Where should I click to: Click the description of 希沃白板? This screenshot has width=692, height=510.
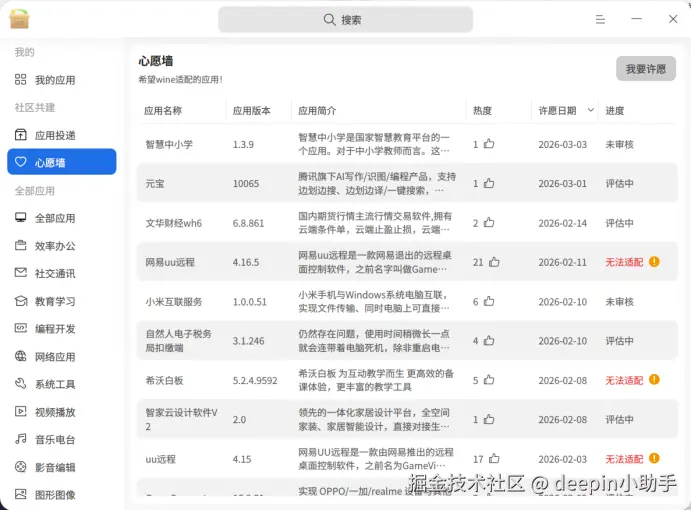click(x=376, y=380)
